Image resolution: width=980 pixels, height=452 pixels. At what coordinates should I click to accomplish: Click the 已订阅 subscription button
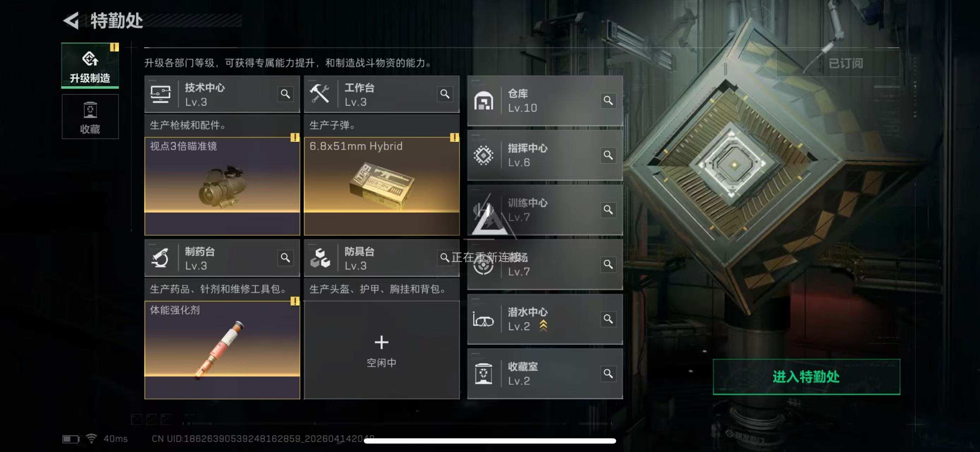click(846, 63)
